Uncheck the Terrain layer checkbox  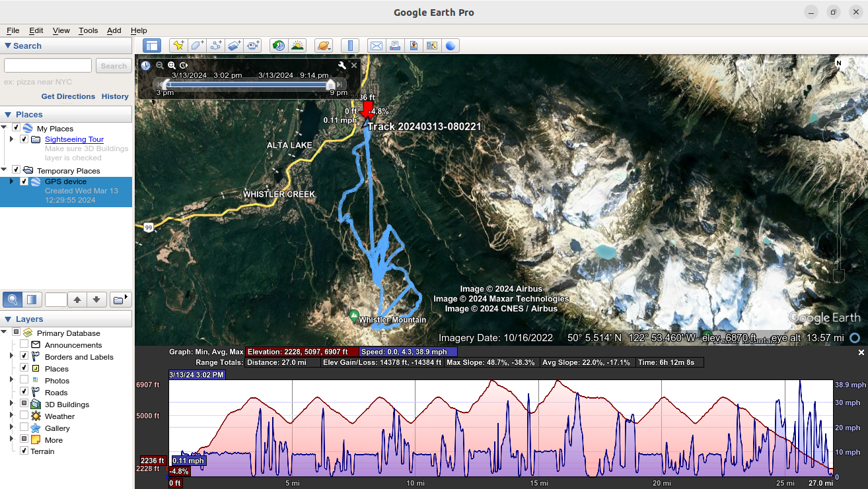(x=24, y=451)
